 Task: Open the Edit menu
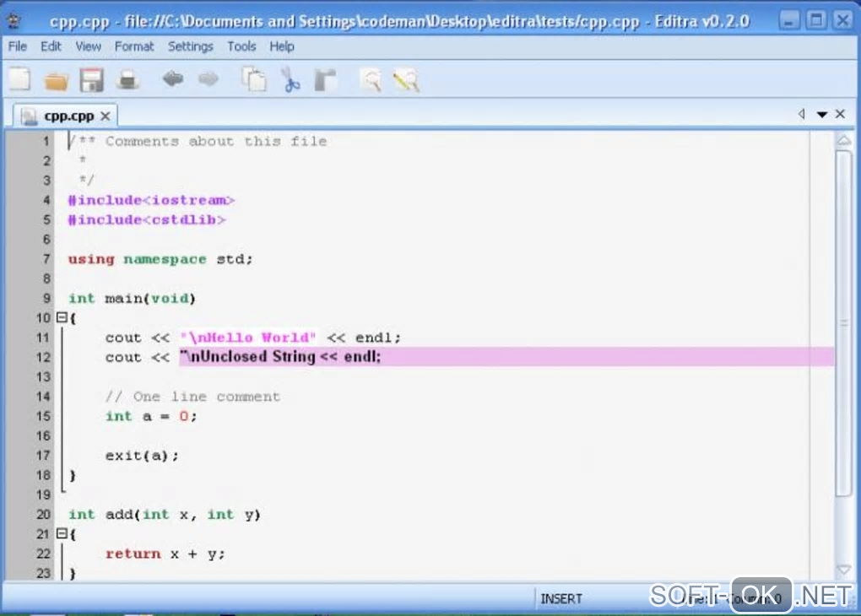click(51, 46)
